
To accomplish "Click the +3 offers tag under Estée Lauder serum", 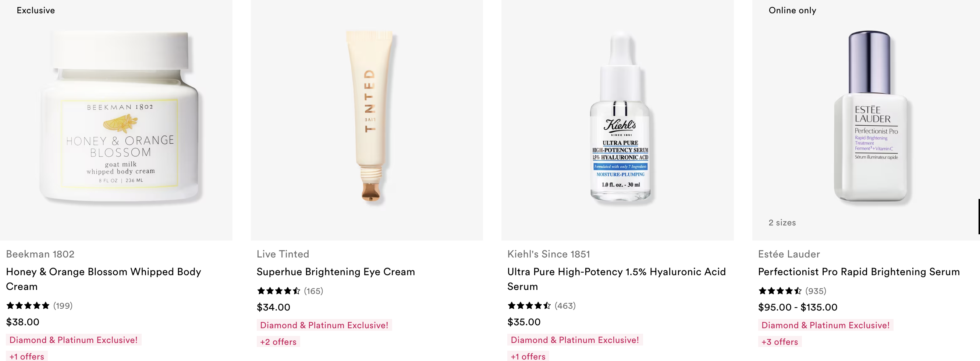I will click(780, 341).
